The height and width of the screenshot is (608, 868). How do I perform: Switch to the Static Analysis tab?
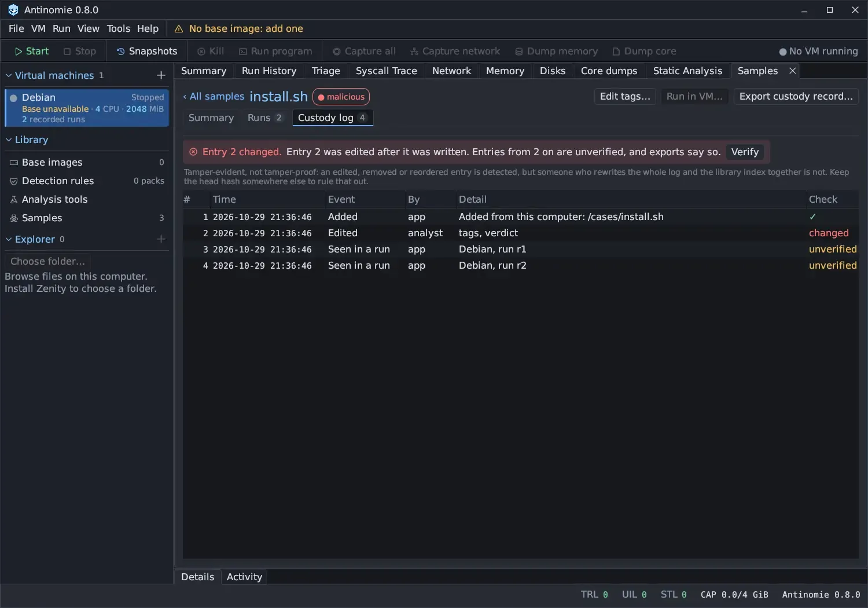pos(687,71)
